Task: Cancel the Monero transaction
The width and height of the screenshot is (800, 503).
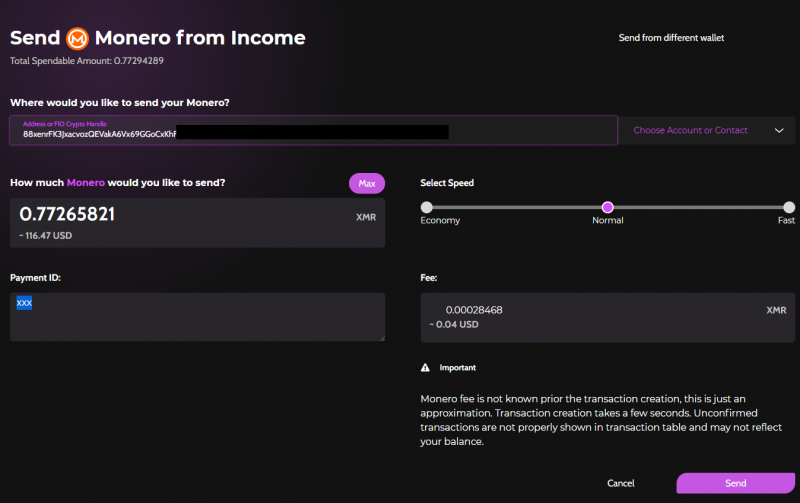Action: tap(621, 483)
